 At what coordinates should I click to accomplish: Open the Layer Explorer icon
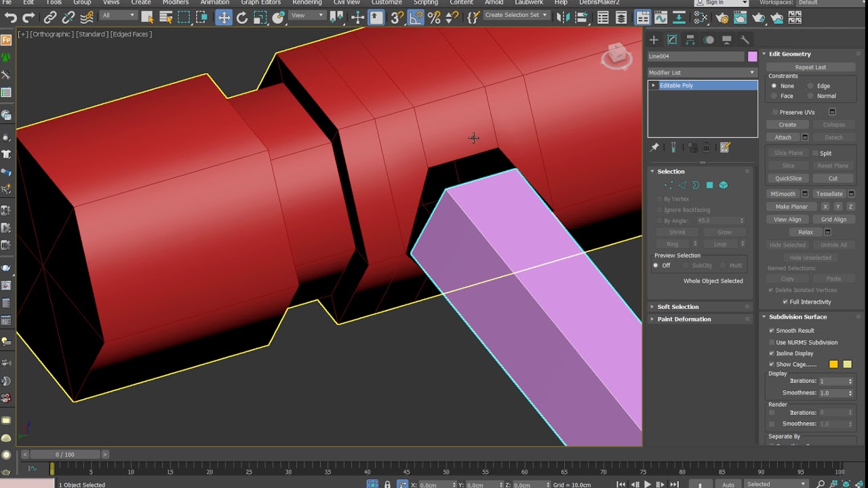(621, 18)
